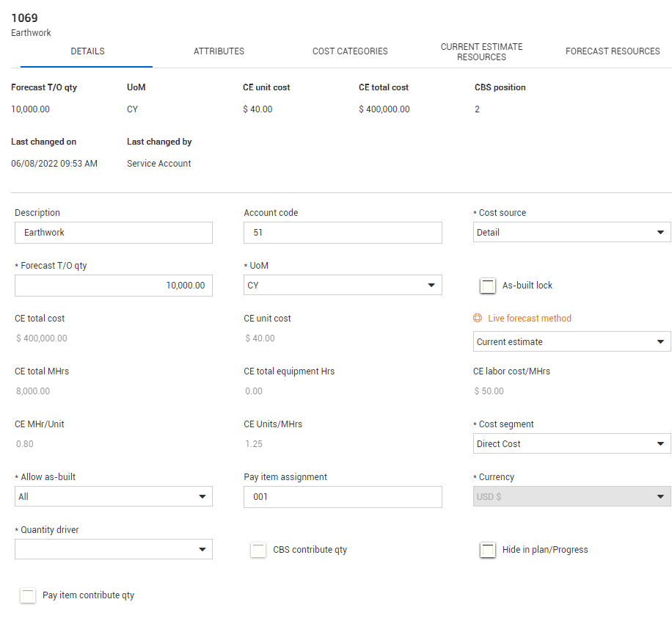
Task: Toggle the Hide in plan/Progress checkbox
Action: click(487, 550)
